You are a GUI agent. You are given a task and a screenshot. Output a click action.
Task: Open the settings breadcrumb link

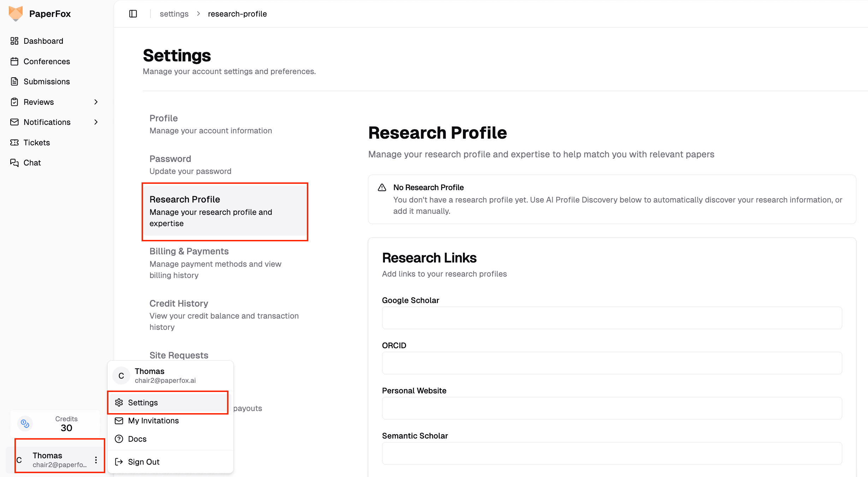pyautogui.click(x=174, y=13)
